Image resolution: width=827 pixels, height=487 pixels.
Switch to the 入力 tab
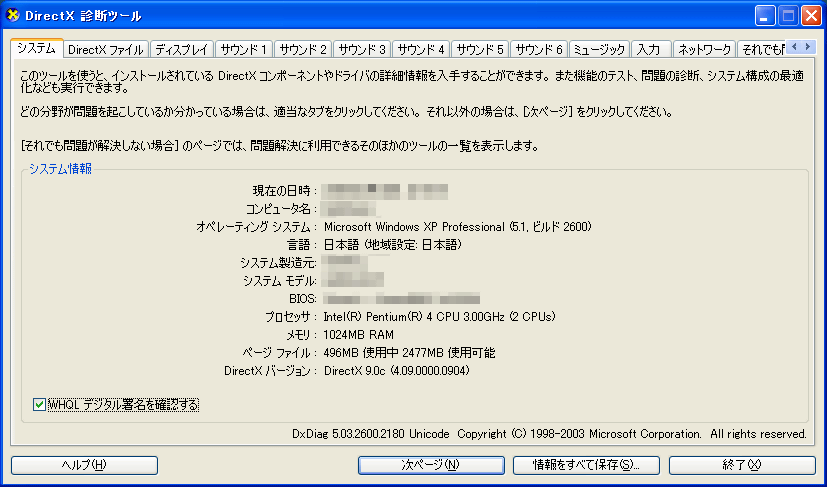[x=650, y=49]
